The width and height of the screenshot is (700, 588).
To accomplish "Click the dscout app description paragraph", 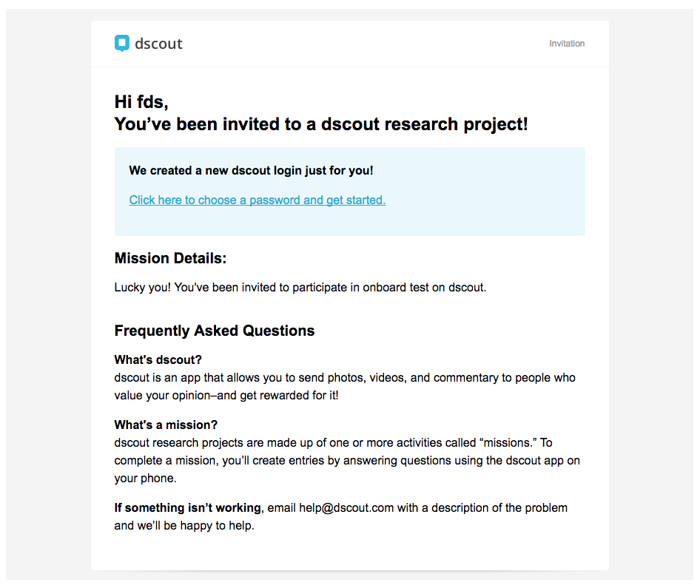I will click(x=345, y=386).
